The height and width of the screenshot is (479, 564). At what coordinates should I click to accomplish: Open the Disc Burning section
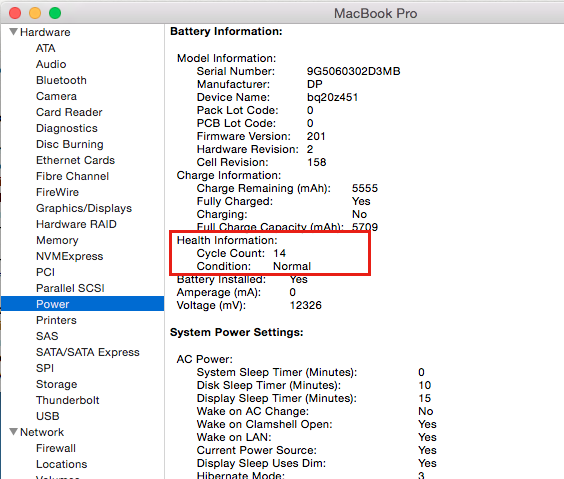(70, 144)
